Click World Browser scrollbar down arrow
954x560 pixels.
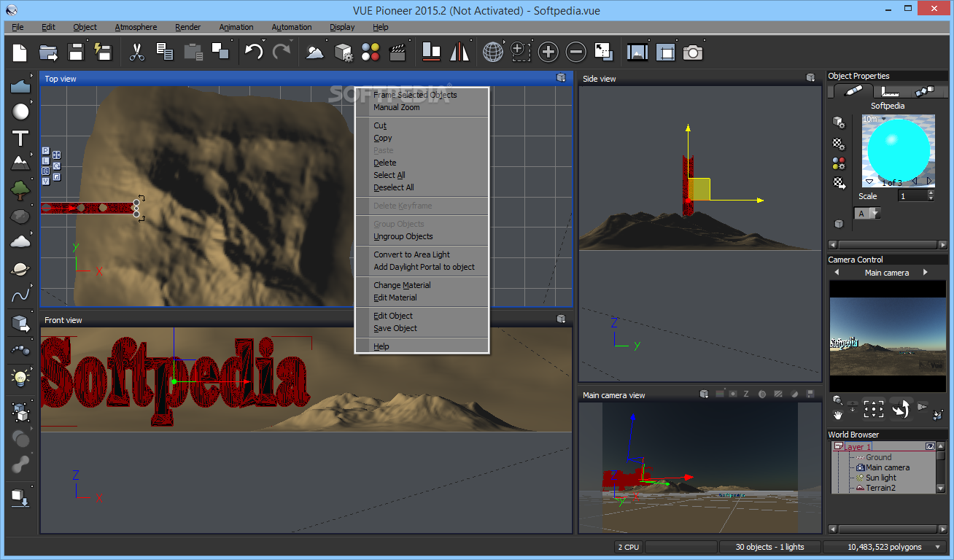[941, 489]
